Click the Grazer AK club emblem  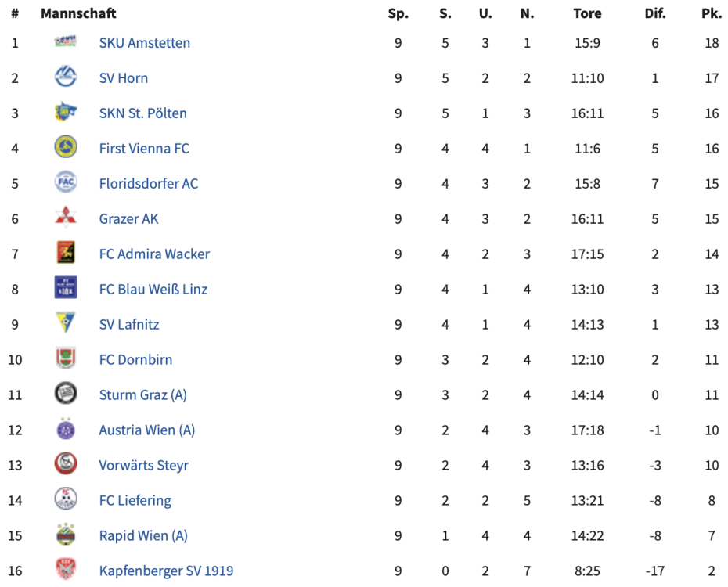pyautogui.click(x=66, y=218)
